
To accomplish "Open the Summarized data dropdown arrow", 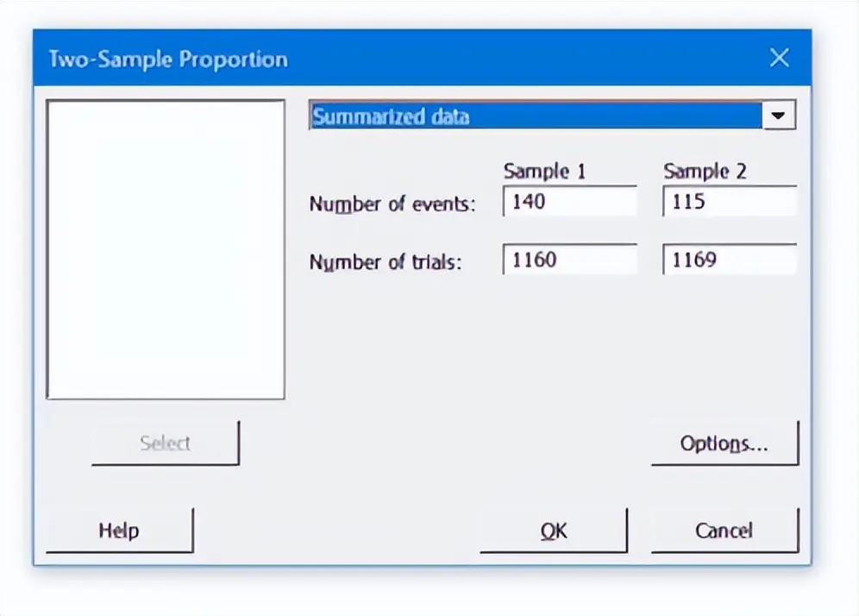I will pyautogui.click(x=779, y=116).
